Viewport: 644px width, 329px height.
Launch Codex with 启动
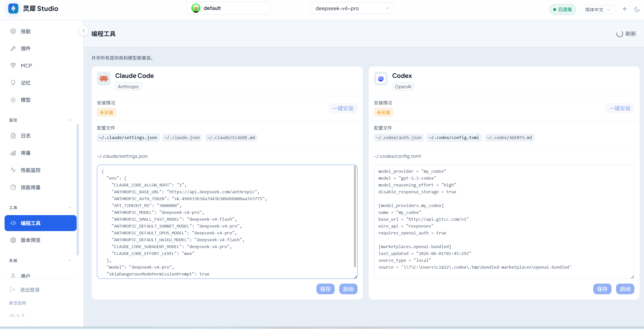(x=625, y=289)
